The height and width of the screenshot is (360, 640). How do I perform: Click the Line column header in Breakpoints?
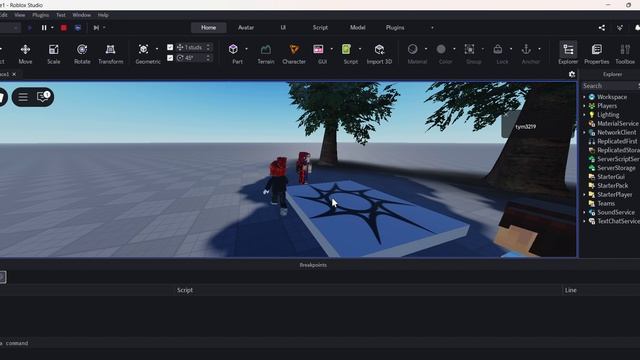tap(571, 290)
